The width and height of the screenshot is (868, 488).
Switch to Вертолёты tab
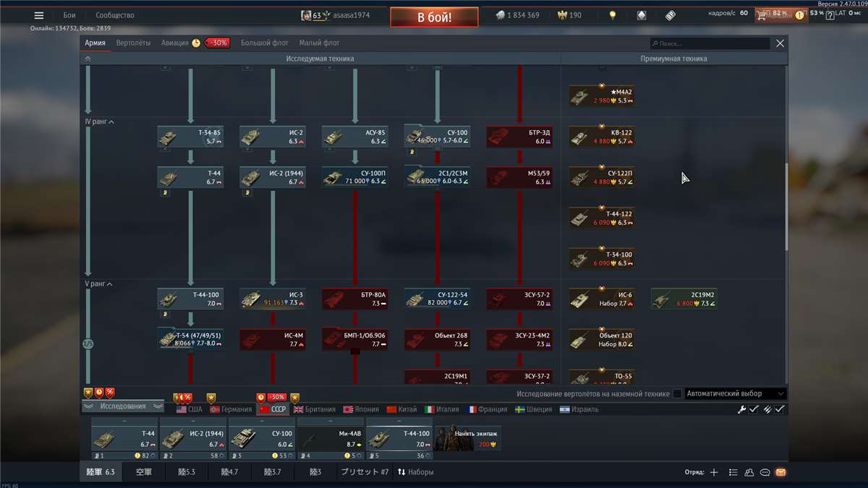134,43
